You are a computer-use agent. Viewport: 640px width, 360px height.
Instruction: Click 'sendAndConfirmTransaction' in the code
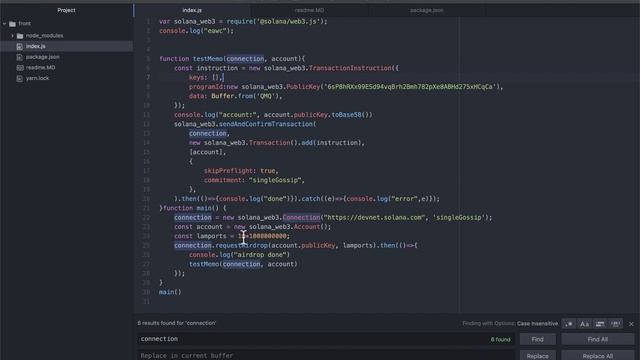tap(266, 124)
